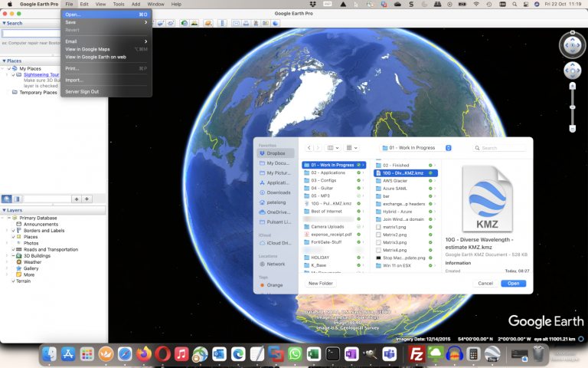
Task: Click the move joystick navigation control
Action: pyautogui.click(x=572, y=72)
